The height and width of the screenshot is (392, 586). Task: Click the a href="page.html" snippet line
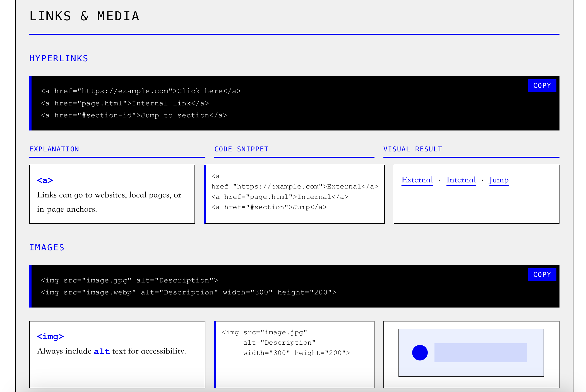(x=280, y=197)
